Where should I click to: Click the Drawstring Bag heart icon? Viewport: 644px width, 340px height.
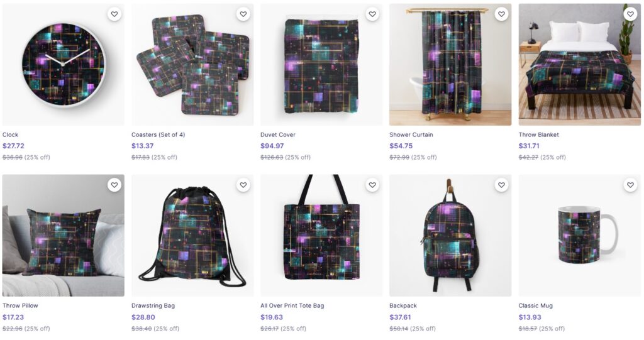pos(243,185)
